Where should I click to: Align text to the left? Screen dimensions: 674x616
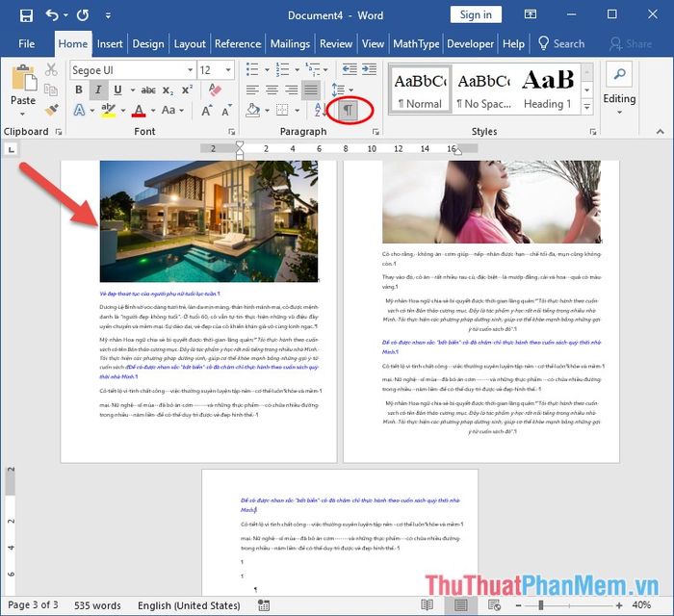252,90
